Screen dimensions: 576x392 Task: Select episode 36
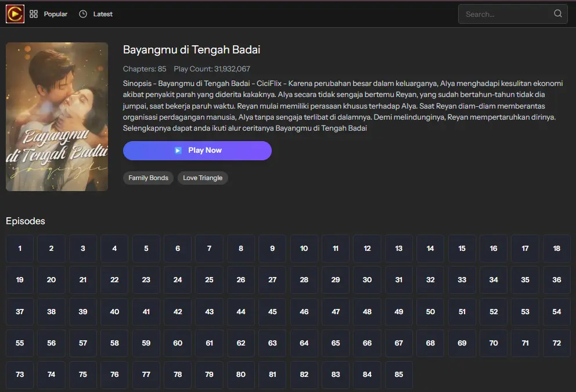click(556, 280)
